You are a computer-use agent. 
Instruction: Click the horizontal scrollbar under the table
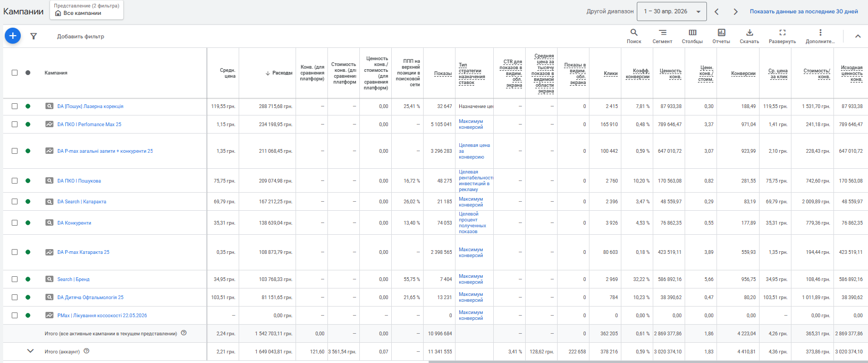tap(648, 362)
